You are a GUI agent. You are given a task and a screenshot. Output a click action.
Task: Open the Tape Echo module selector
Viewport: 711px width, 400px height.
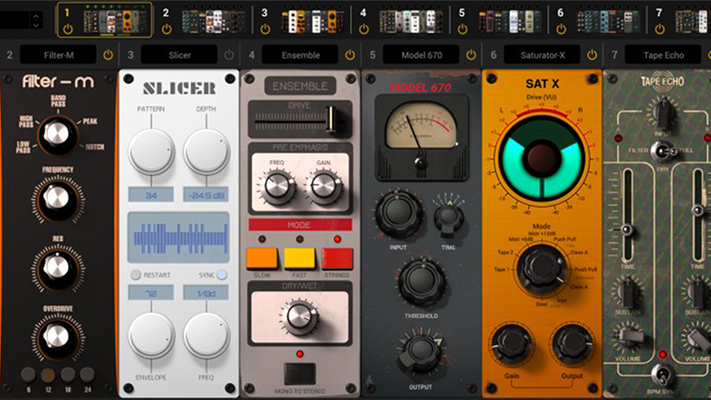(x=663, y=55)
